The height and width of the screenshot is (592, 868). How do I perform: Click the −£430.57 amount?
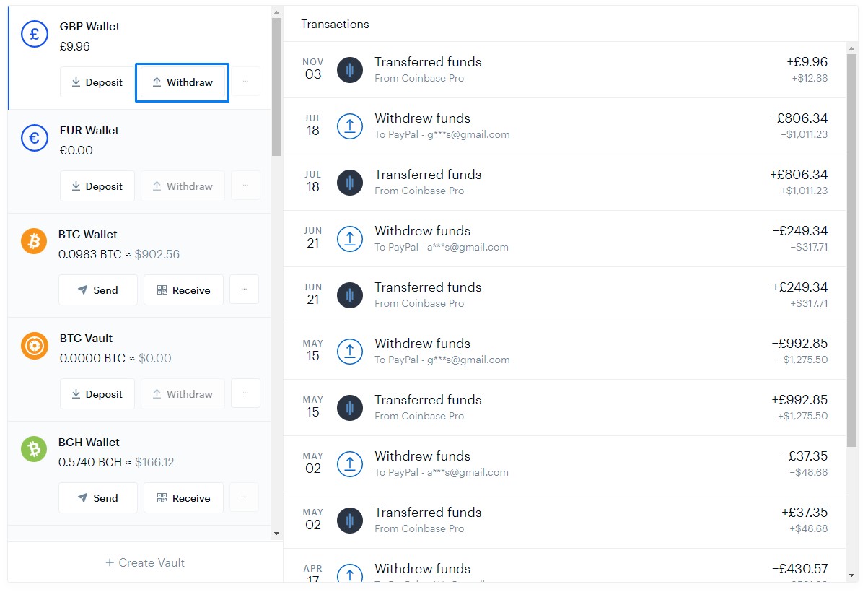[x=799, y=569]
